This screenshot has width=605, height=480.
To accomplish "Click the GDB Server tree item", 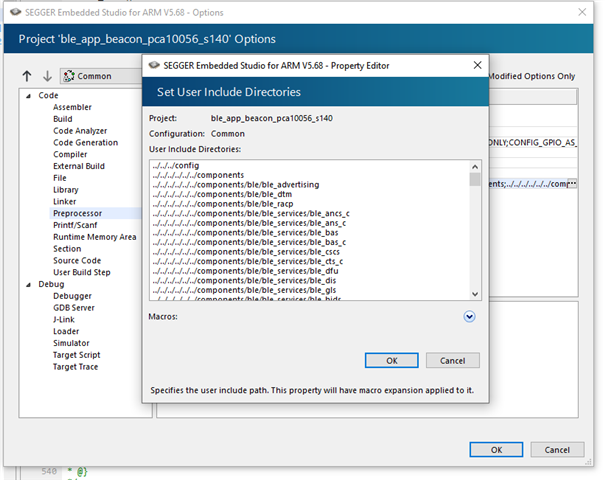I will pos(75,308).
